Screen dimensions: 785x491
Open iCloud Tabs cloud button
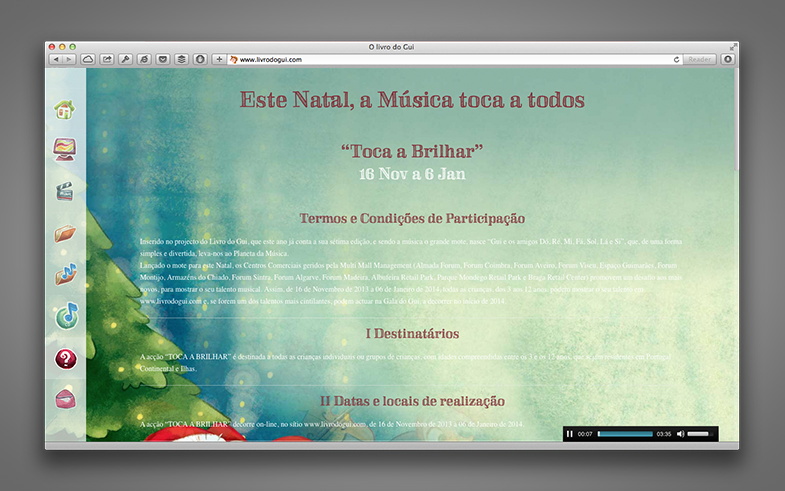(88, 60)
